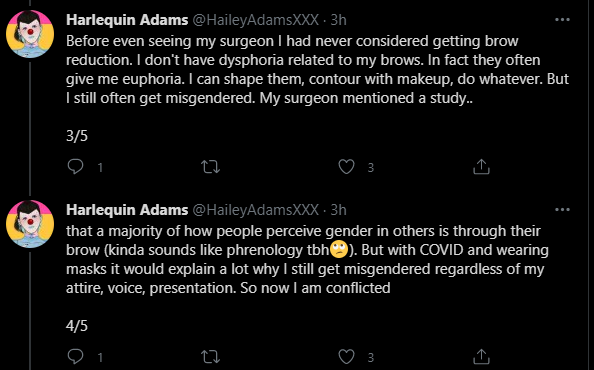The width and height of the screenshot is (594, 370).
Task: Open more options on the 3/5 tweet
Action: pyautogui.click(x=562, y=20)
